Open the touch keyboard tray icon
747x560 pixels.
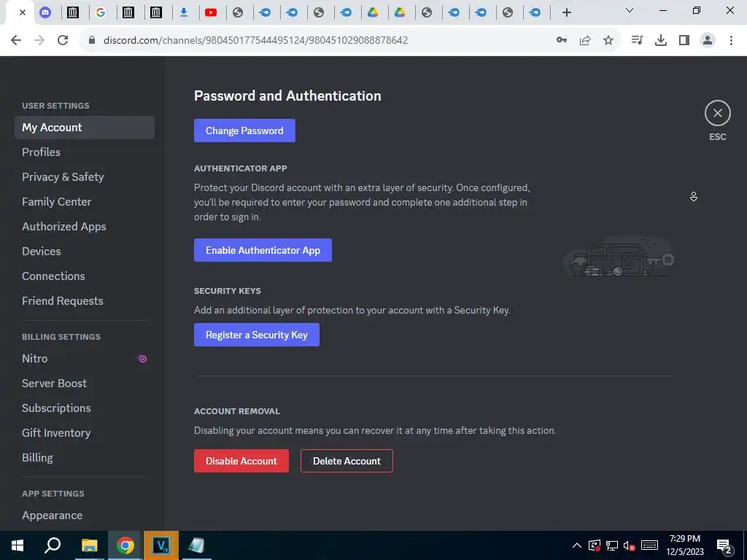649,545
